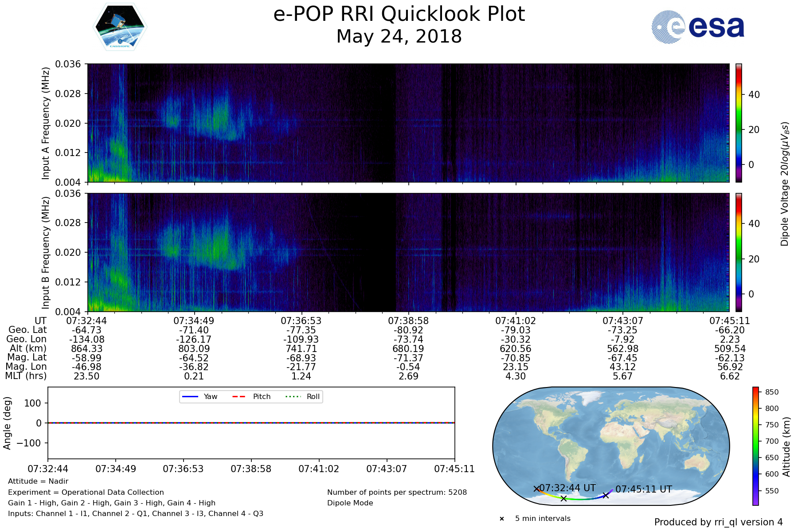Click the green dotted Roll sample in legend
Viewport: 798px width, 532px height.
(x=293, y=397)
